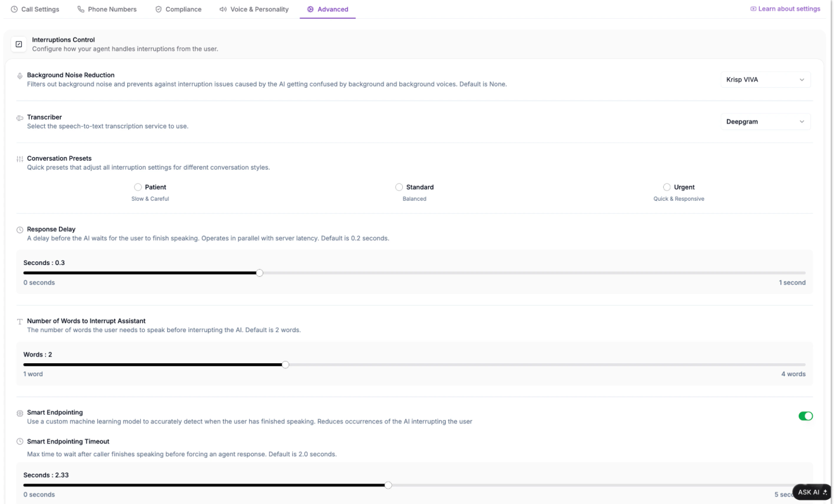Click the chip icon beside Smart Endpointing
This screenshot has width=834, height=504.
click(x=20, y=413)
